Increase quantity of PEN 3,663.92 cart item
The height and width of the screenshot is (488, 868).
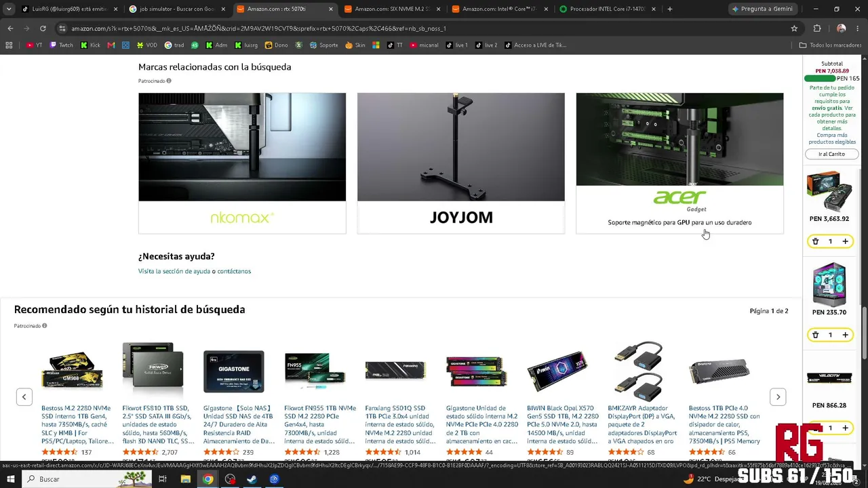click(845, 241)
